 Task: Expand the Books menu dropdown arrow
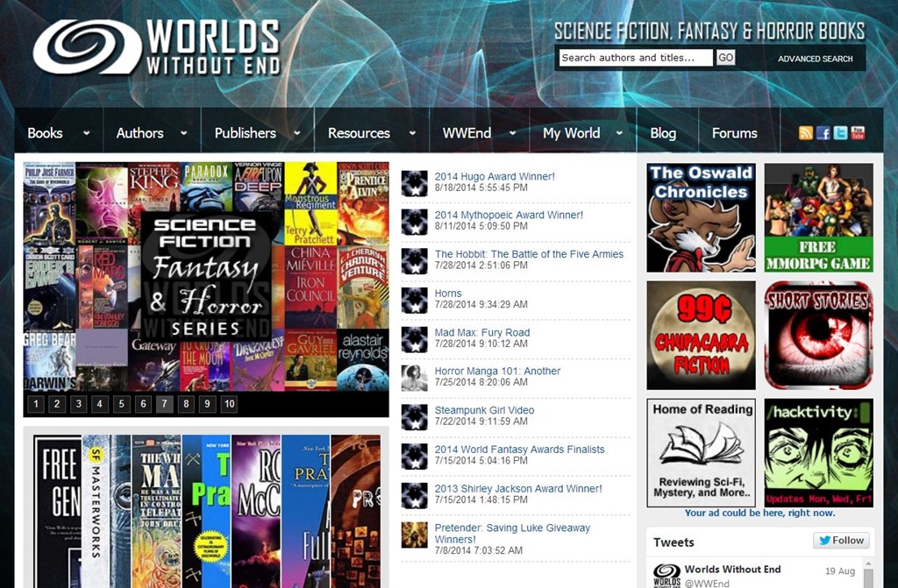[86, 134]
